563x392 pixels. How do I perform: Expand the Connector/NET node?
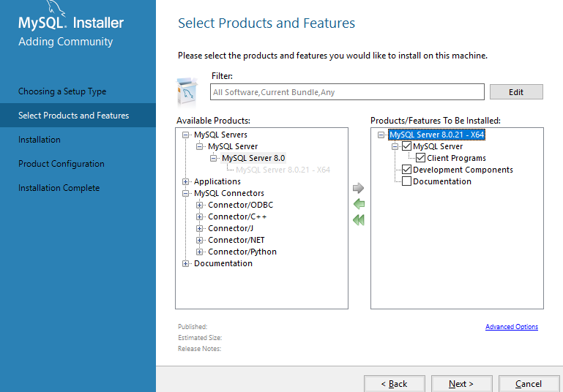point(199,240)
